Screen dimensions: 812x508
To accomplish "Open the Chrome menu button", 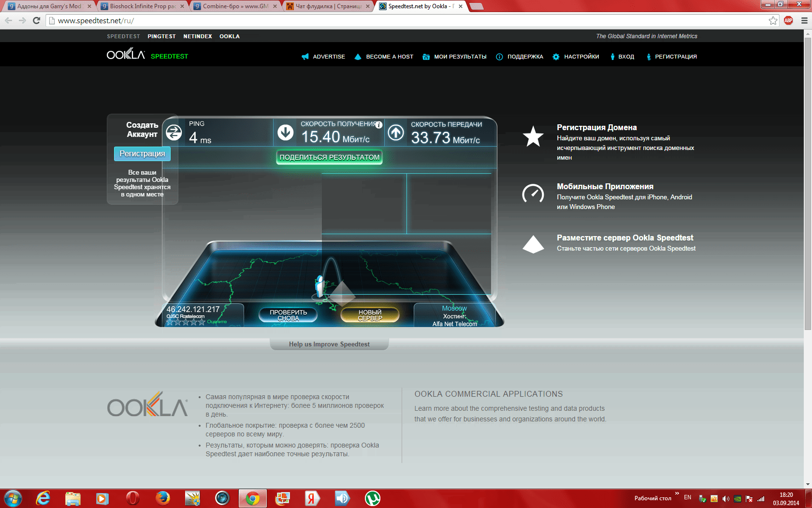I will pyautogui.click(x=804, y=20).
